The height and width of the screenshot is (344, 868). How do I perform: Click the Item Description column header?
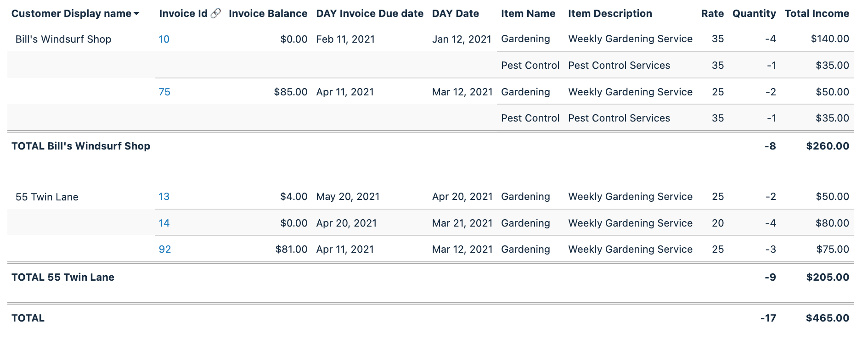[610, 14]
